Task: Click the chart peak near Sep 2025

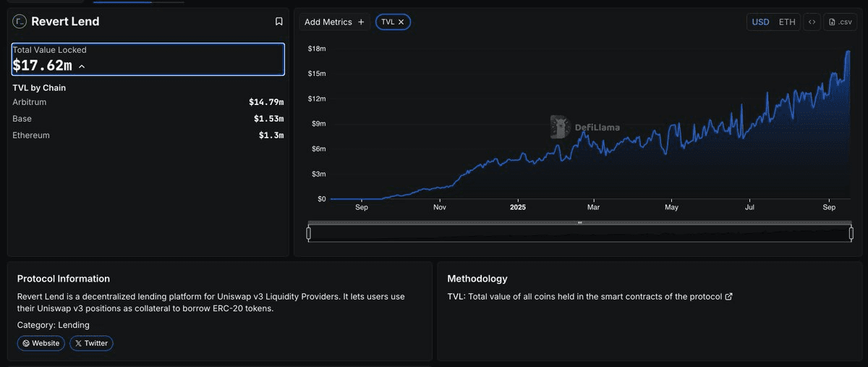Action: (x=848, y=51)
